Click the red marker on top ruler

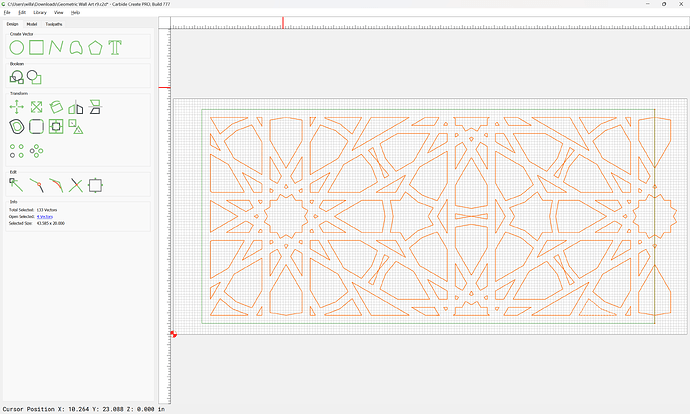tap(282, 22)
